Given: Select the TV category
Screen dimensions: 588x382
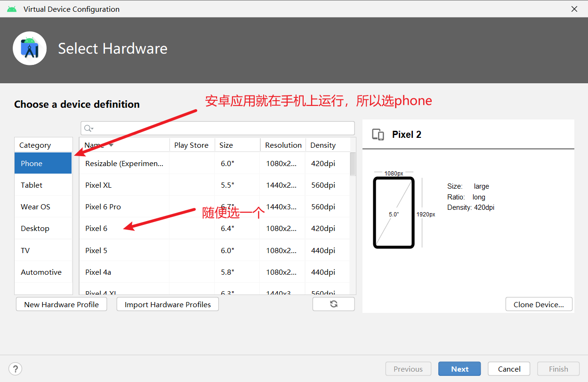Looking at the screenshot, I should [43, 250].
